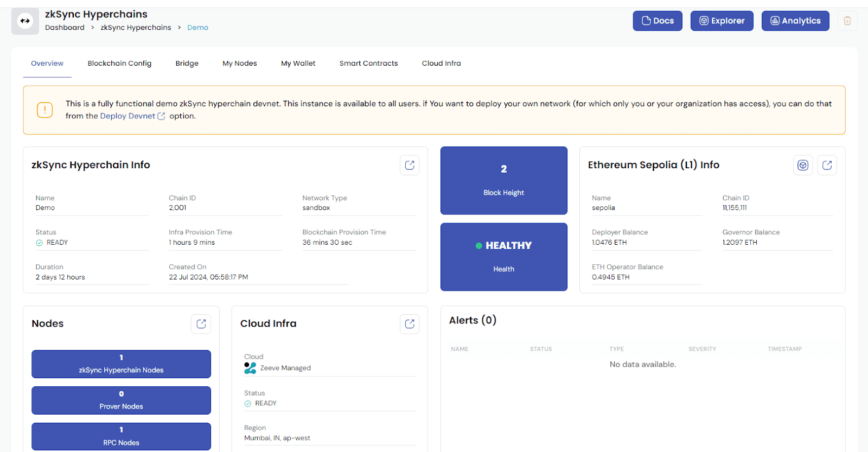
Task: Switch to the Bridge tab
Action: [x=187, y=63]
